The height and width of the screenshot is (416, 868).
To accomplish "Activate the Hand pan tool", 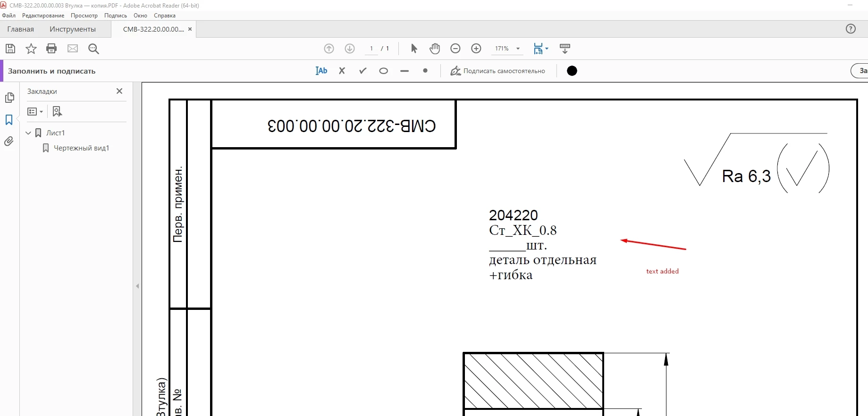I will [x=435, y=49].
